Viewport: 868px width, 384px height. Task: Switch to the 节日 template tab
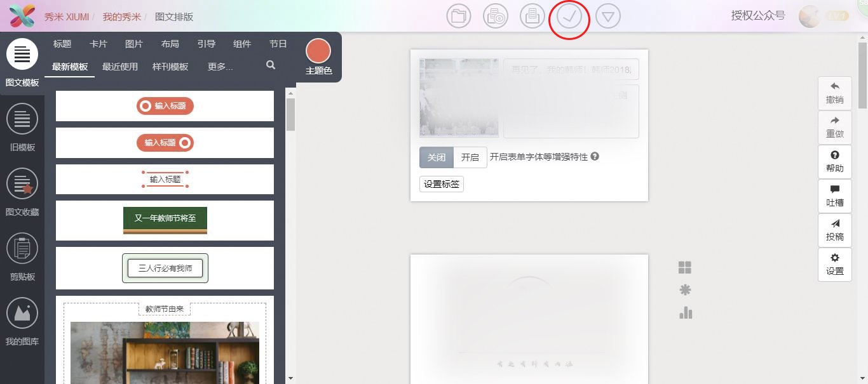tap(278, 44)
